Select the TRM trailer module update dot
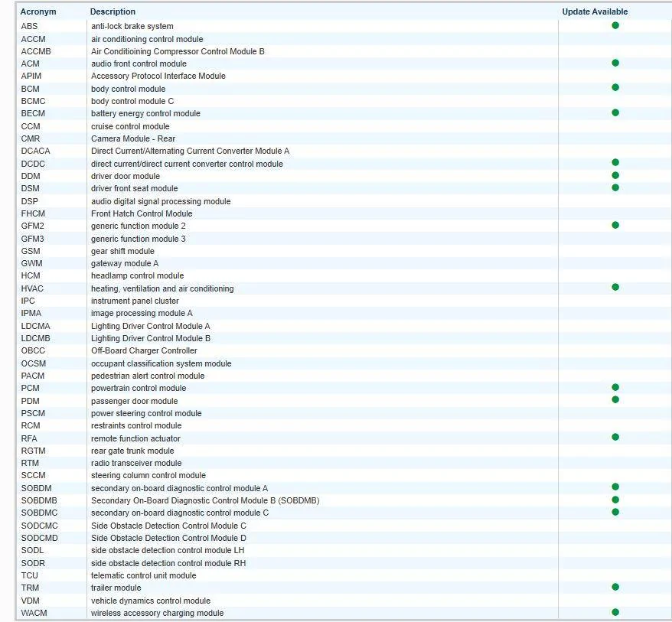The image size is (672, 622). click(615, 587)
